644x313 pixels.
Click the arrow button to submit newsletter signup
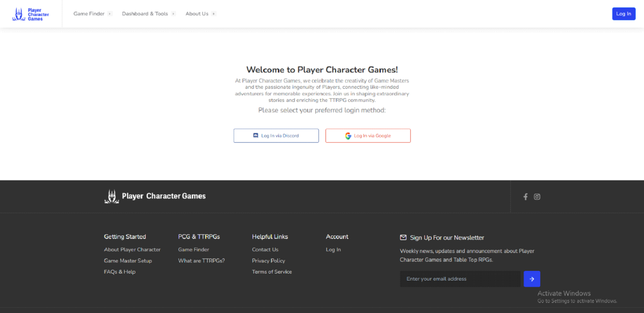tap(532, 279)
